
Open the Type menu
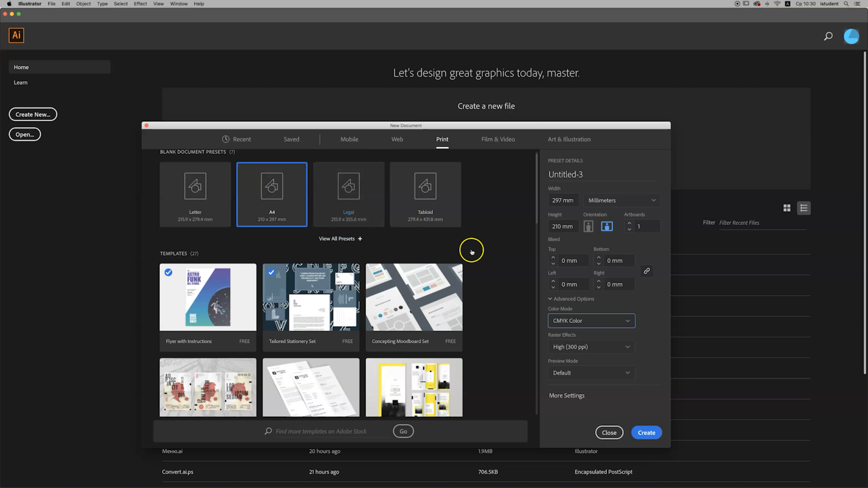(x=102, y=4)
